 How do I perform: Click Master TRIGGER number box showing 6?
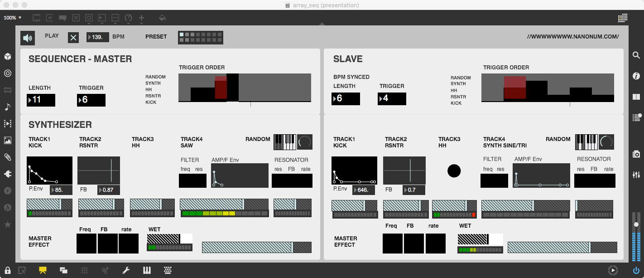(x=91, y=100)
